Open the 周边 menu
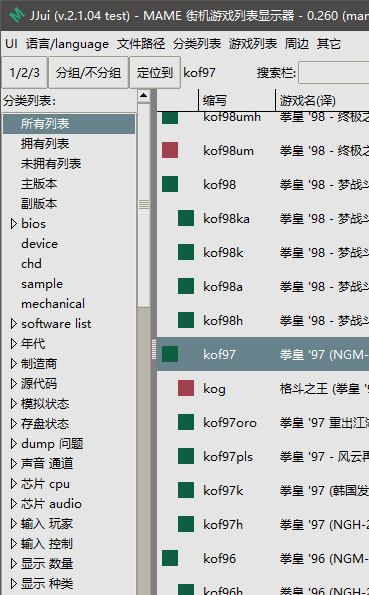This screenshot has width=369, height=595. (296, 44)
